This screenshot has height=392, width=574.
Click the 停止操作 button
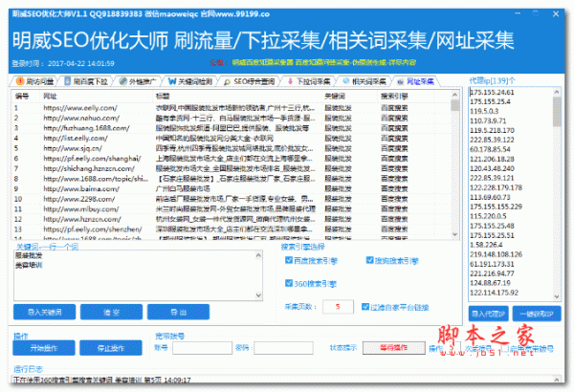tap(110, 348)
